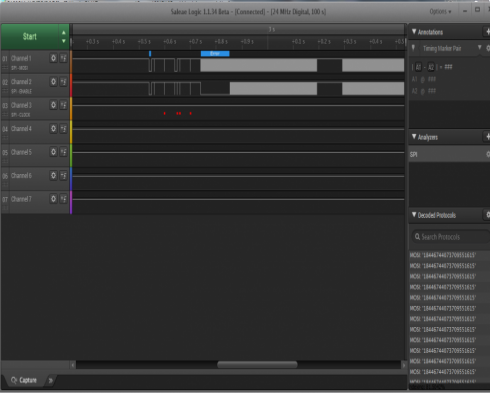The image size is (490, 393).
Task: Open Channel 5 trigger settings icon
Action: point(63,152)
